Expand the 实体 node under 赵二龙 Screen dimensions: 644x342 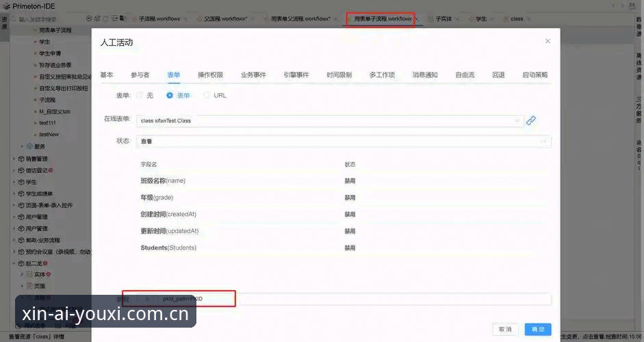[x=22, y=274]
